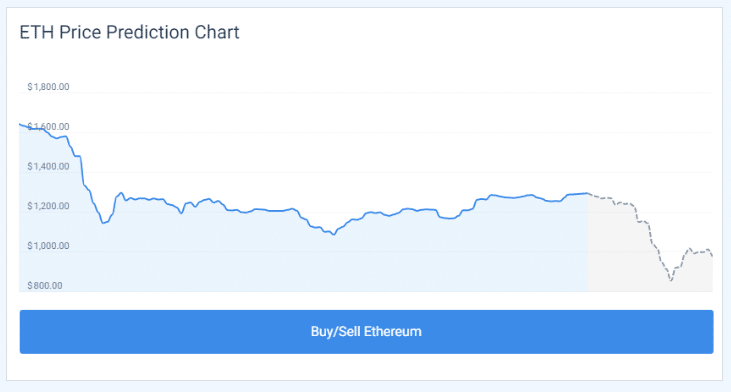Click the end of the dashed prediction line
Viewport: 731px width, 392px height.
pos(711,255)
